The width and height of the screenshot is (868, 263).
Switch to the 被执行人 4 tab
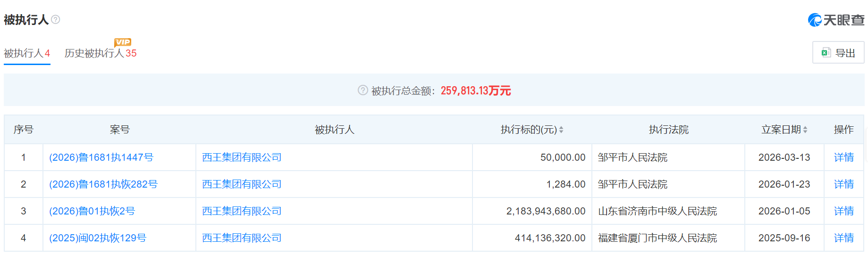point(27,53)
